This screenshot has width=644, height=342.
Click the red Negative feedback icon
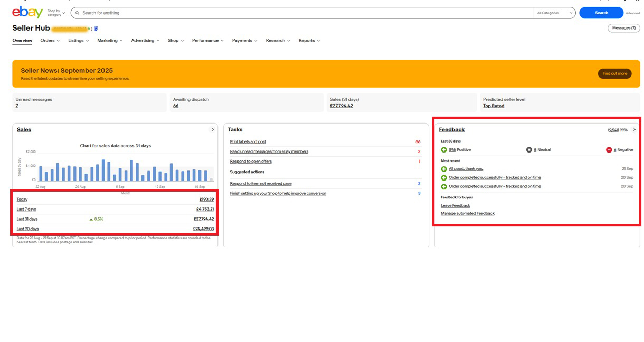[x=609, y=150]
